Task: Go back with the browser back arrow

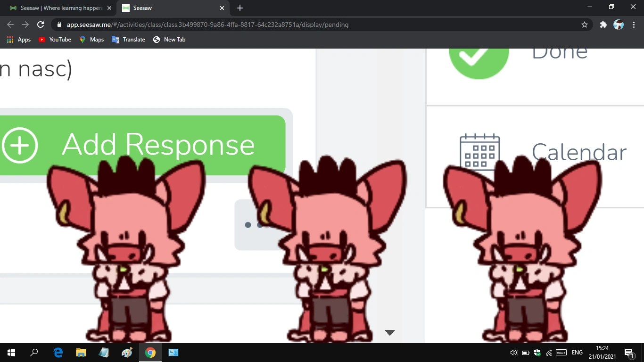Action: pyautogui.click(x=10, y=25)
